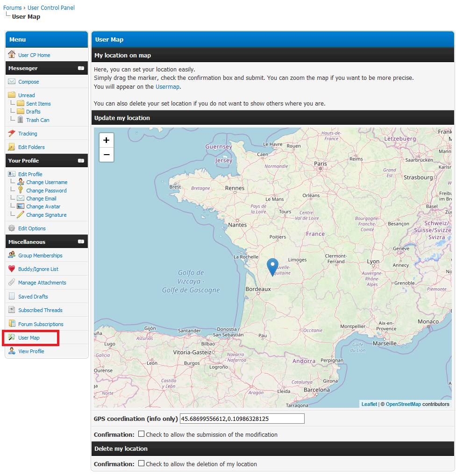
Task: Collapse the Messenger menu section
Action: [x=81, y=68]
